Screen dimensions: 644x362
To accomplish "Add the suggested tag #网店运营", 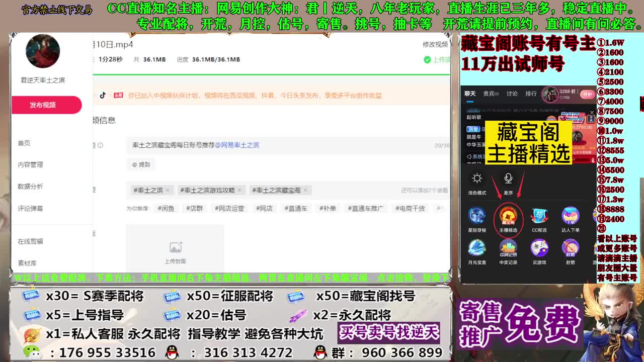I will pyautogui.click(x=229, y=208).
